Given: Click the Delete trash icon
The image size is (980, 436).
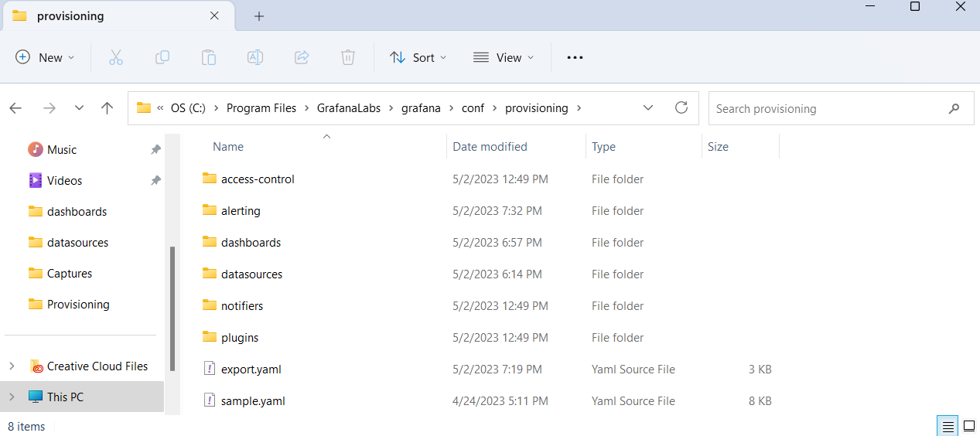Looking at the screenshot, I should pyautogui.click(x=348, y=57).
